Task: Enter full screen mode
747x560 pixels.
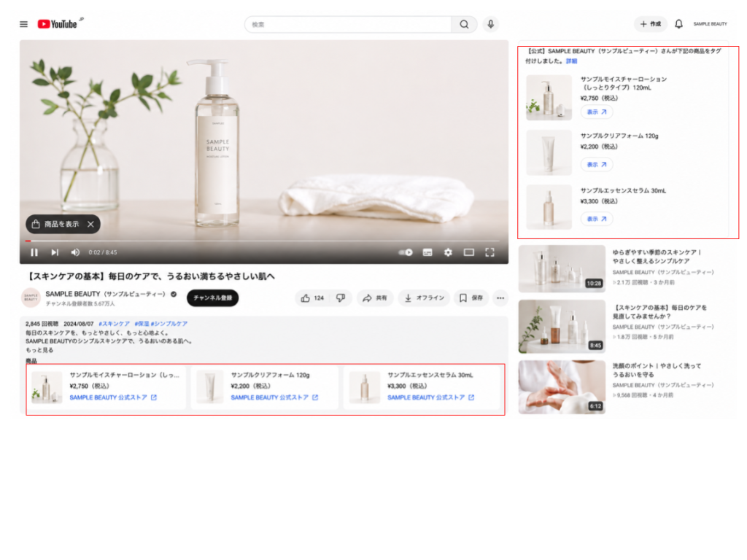Action: point(489,252)
